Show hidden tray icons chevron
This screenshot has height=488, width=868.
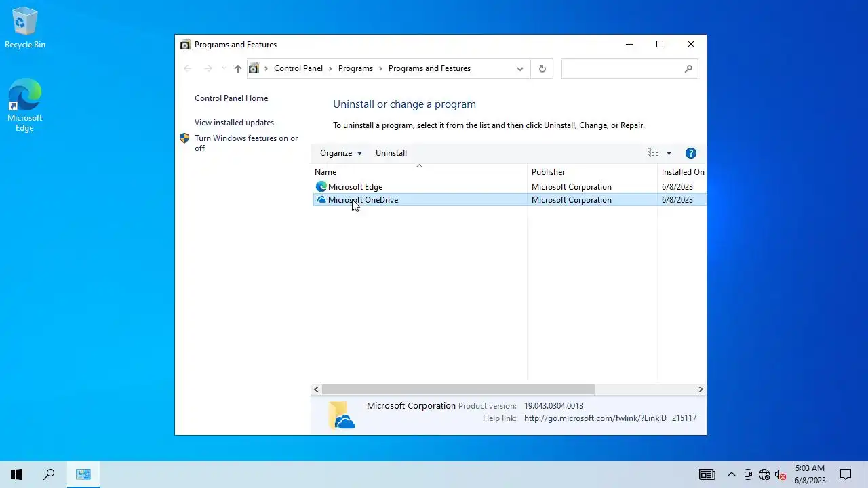click(x=731, y=474)
